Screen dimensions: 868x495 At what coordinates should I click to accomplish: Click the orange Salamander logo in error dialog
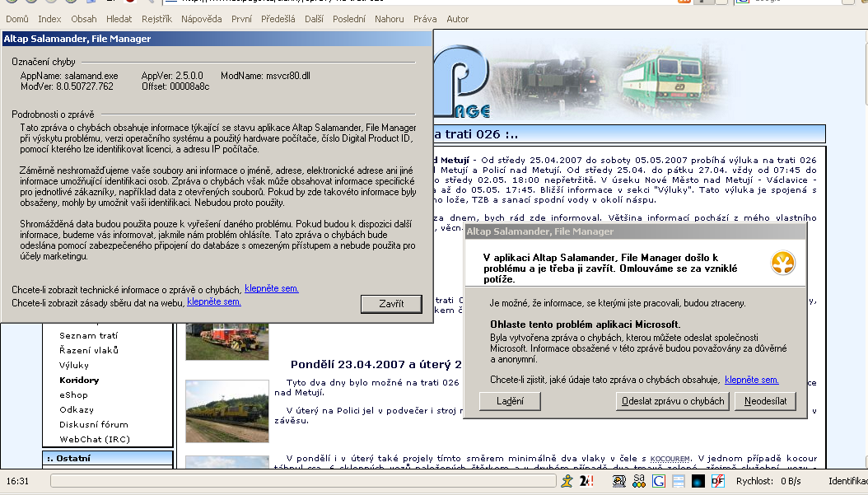[782, 263]
